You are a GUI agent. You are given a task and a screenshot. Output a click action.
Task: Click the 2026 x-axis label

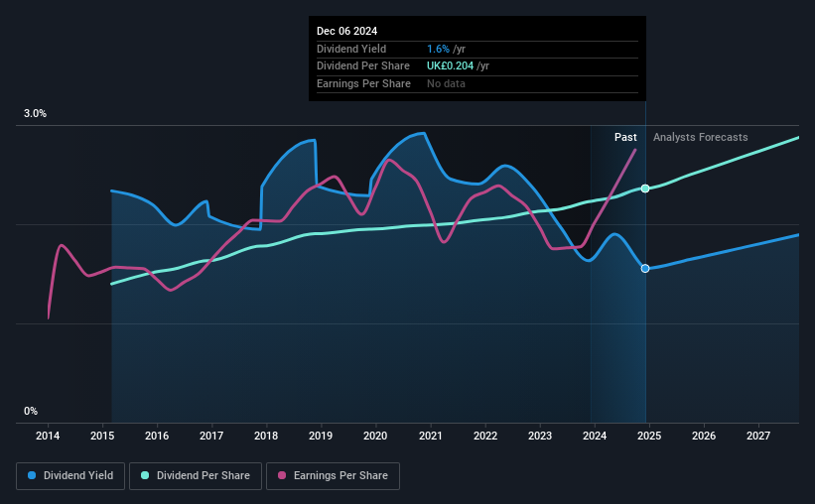704,436
